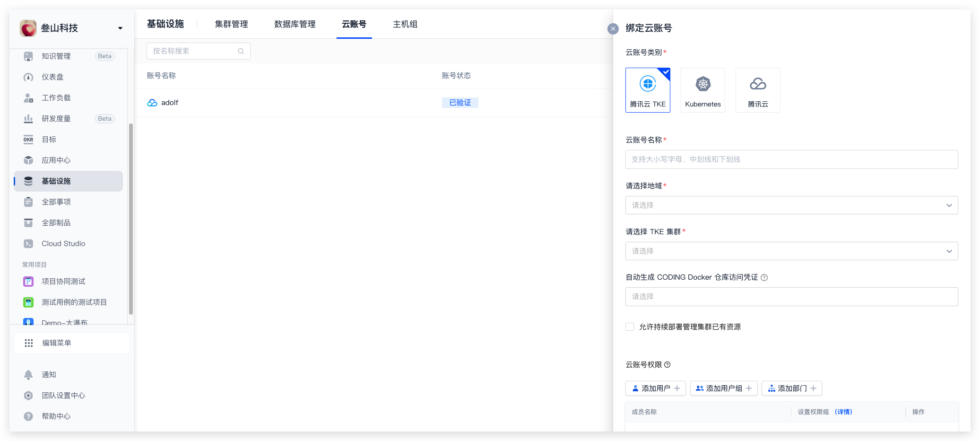Click 编辑菜单 grid icon
Image resolution: width=980 pixels, height=441 pixels.
(x=29, y=343)
